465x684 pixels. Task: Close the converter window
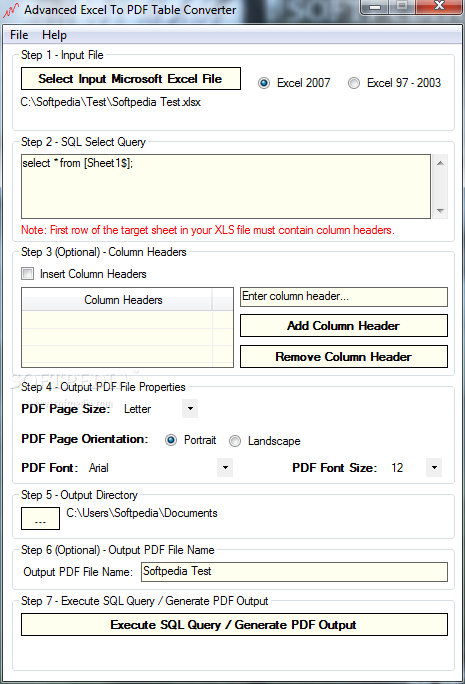(439, 6)
